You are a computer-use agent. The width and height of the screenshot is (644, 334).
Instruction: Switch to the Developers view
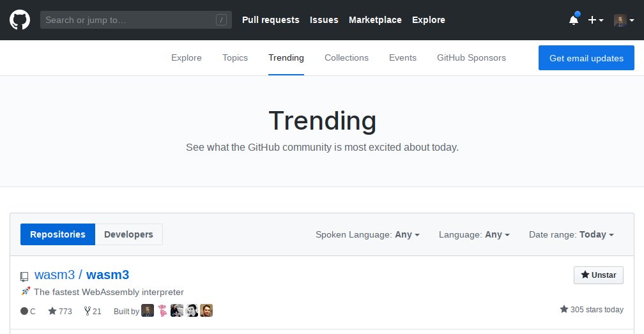[x=128, y=234]
